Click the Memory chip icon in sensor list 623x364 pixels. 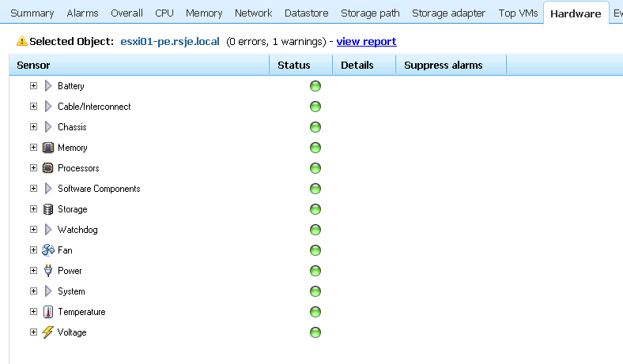(48, 148)
